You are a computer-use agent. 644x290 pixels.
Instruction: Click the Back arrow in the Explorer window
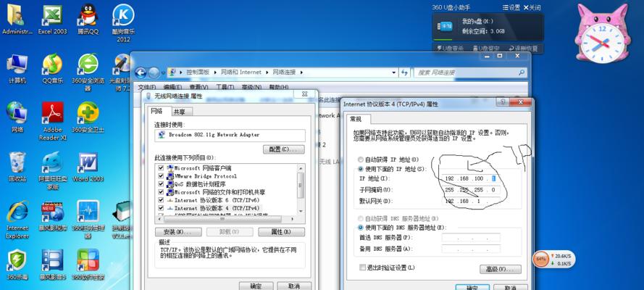coord(141,72)
